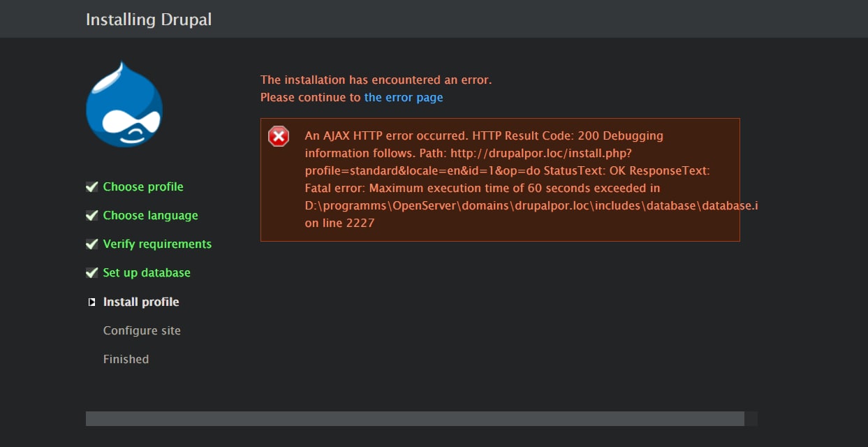The height and width of the screenshot is (447, 868).
Task: Click the AJAX HTTP error message text
Action: (x=531, y=179)
